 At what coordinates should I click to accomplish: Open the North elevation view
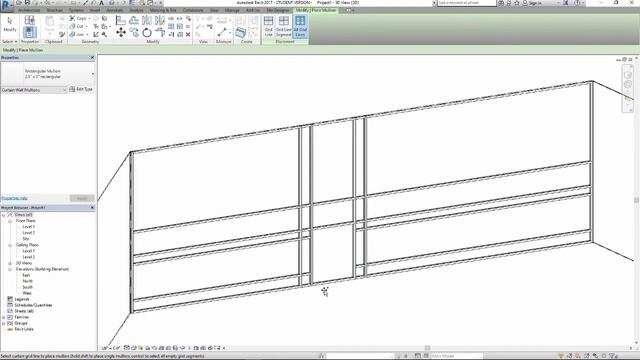click(28, 281)
